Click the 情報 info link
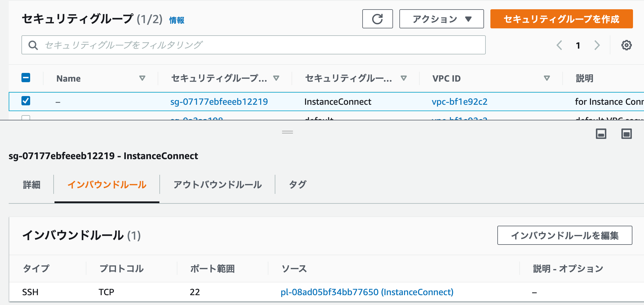 tap(177, 20)
